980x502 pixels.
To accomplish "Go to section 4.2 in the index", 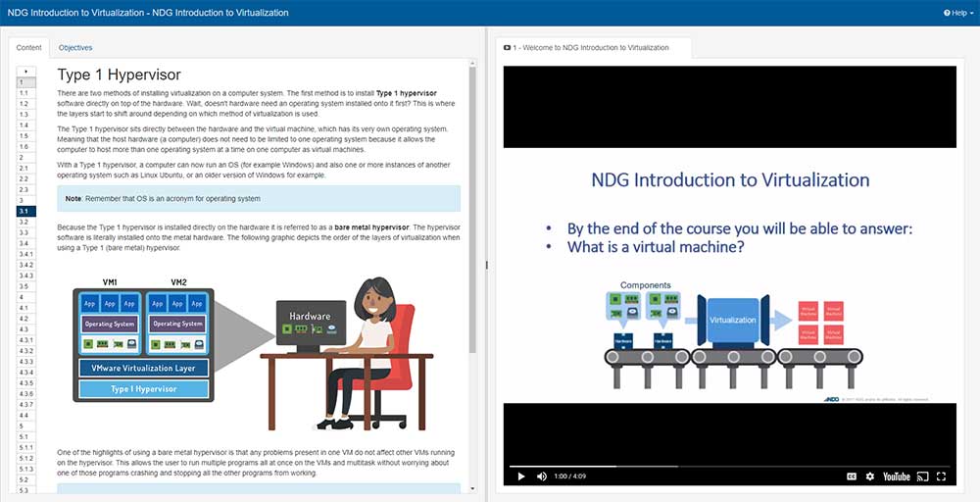I will click(x=25, y=319).
